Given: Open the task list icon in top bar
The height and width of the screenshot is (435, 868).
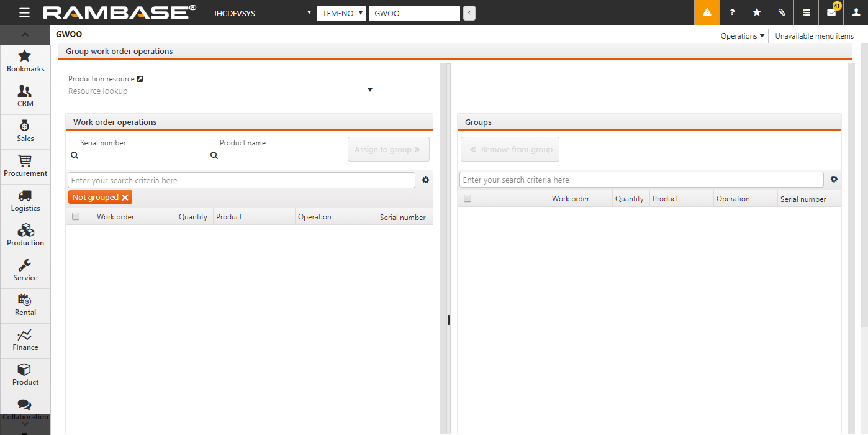Looking at the screenshot, I should pos(806,12).
